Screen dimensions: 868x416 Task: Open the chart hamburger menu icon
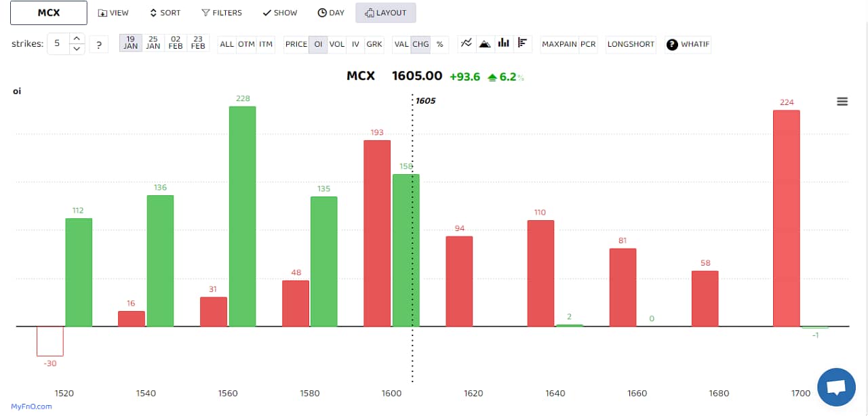pos(842,101)
